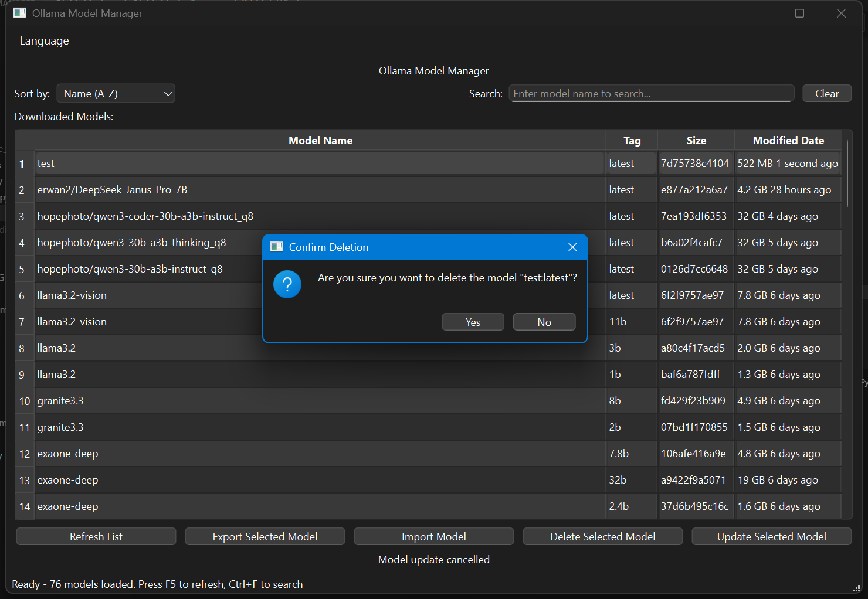
Task: Select exaone-deep in row 12
Action: point(320,454)
